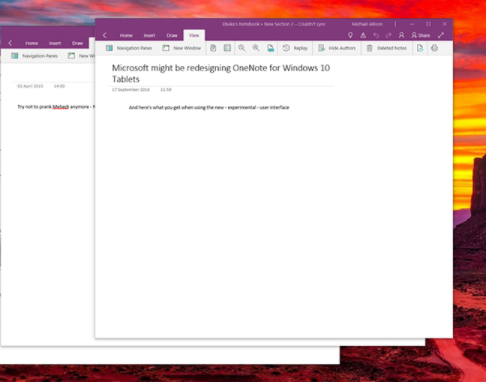The height and width of the screenshot is (382, 486).
Task: Click 'Try not to prank' text in rear window
Action: click(56, 107)
